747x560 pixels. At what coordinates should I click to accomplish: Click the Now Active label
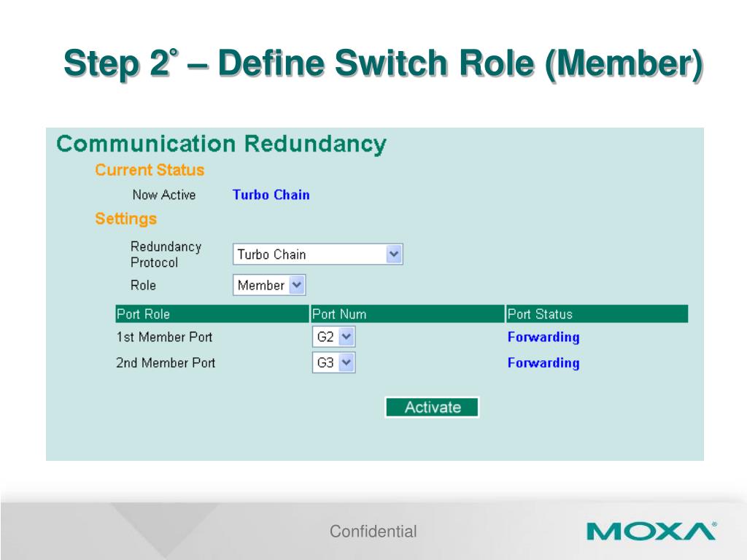tap(164, 195)
